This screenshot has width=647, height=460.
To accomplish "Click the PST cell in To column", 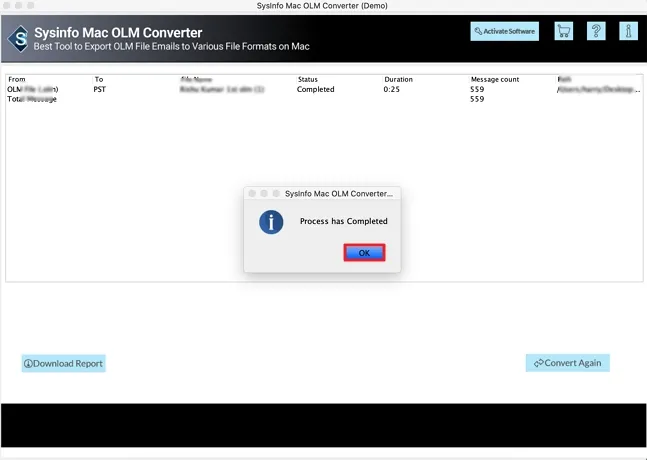I will [x=99, y=89].
